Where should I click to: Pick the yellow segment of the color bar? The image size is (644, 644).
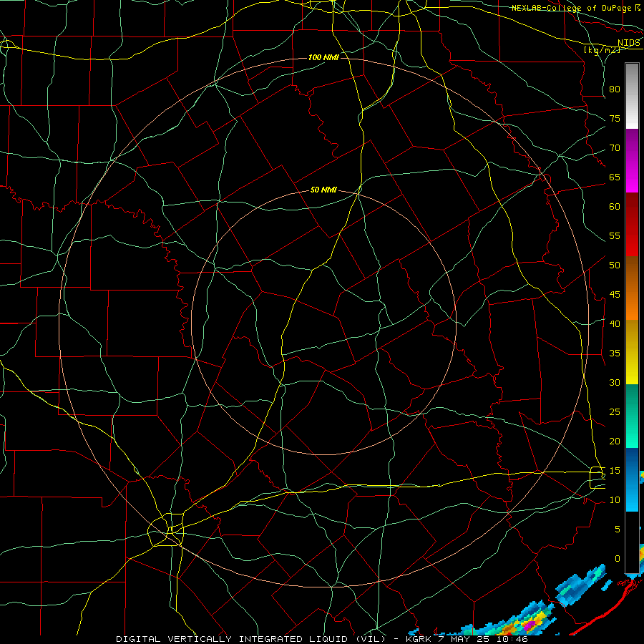pyautogui.click(x=632, y=352)
